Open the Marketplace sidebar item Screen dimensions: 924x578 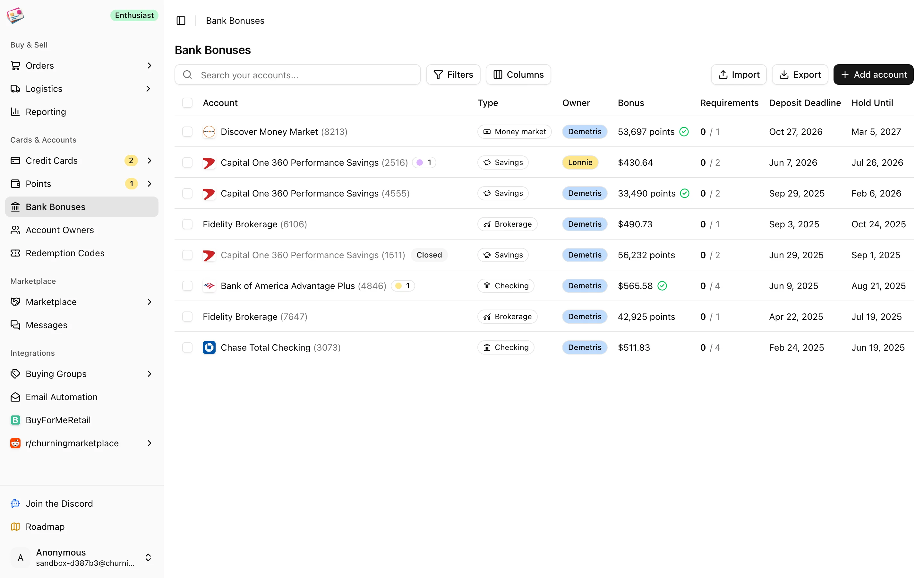tap(82, 302)
